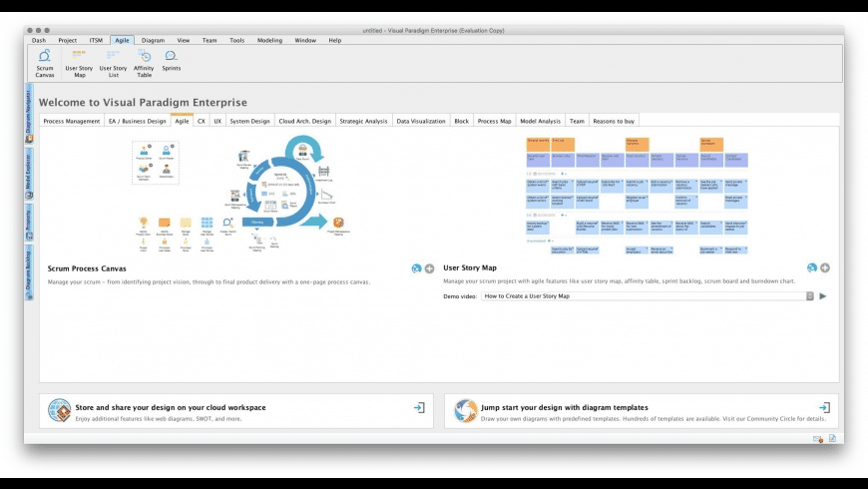Open the ITSM menu
Screen dimensions: 868x489
pyautogui.click(x=96, y=41)
